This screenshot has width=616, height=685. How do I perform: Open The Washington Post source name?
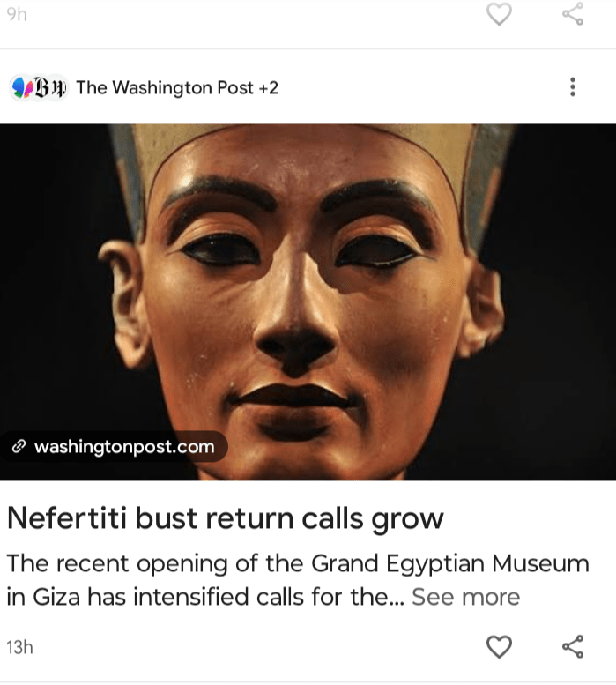click(x=165, y=88)
